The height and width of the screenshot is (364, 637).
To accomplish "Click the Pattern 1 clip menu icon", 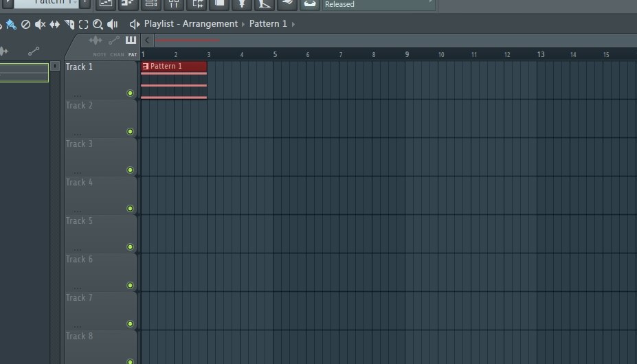I will pyautogui.click(x=146, y=66).
